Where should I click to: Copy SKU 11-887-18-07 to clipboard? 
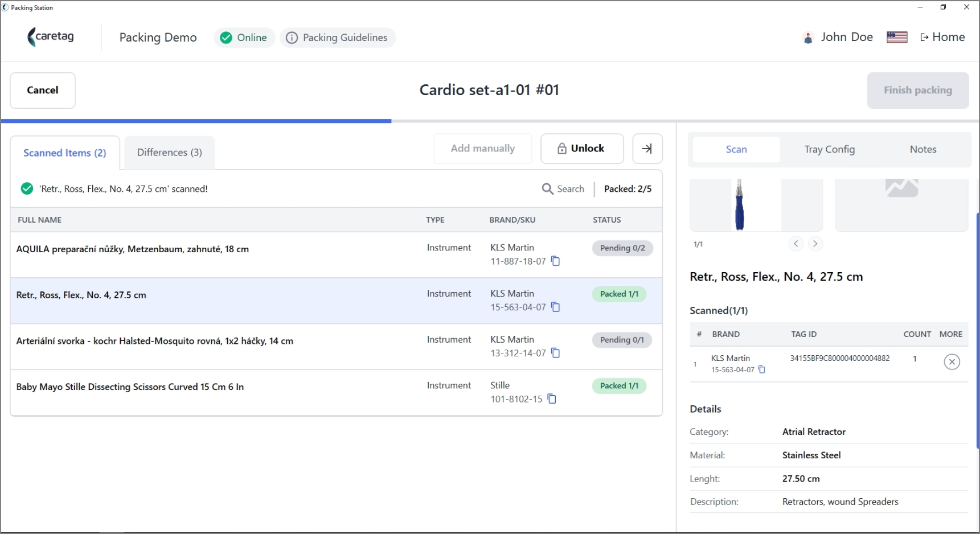[556, 261]
